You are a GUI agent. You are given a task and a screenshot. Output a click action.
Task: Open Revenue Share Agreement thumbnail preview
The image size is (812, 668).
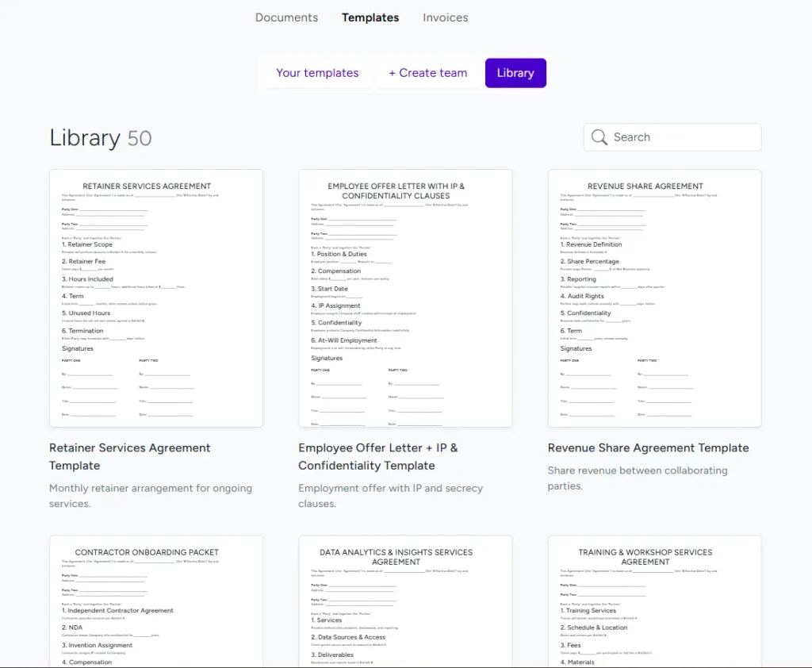(654, 298)
